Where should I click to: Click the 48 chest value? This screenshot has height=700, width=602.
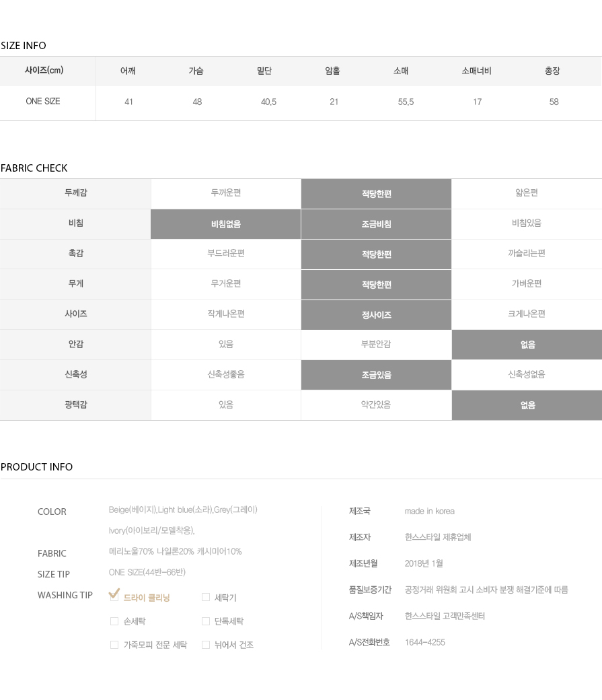[197, 102]
